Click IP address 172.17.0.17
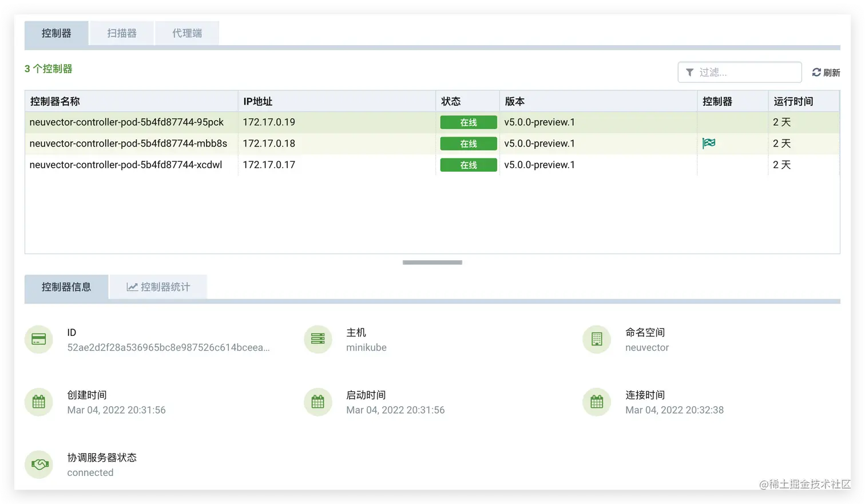865x504 pixels. coord(269,165)
